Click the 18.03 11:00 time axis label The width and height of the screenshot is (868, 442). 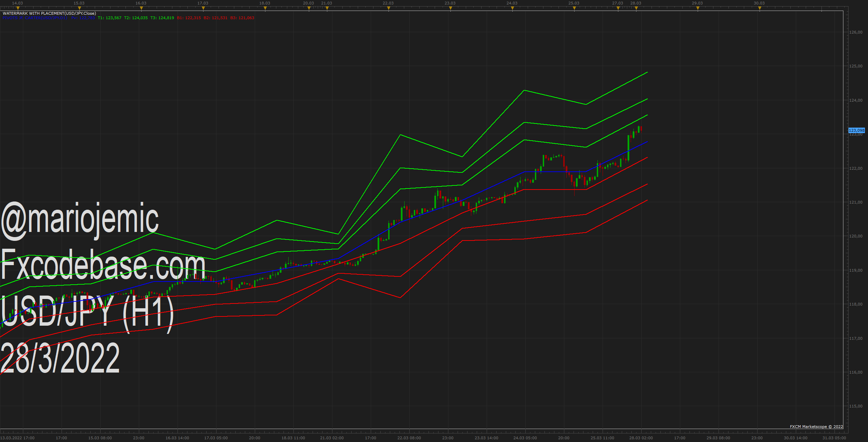coord(293,438)
